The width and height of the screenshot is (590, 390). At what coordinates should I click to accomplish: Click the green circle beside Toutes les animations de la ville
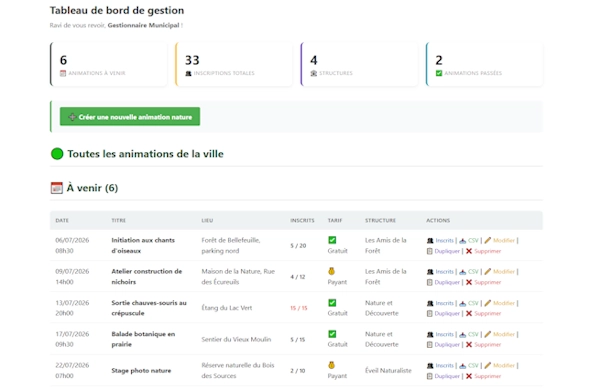coord(57,154)
